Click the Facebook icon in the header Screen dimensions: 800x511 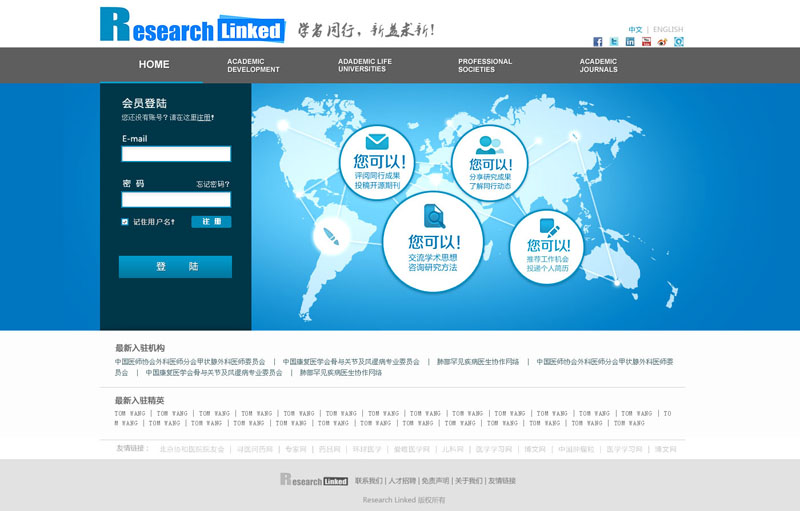[598, 42]
